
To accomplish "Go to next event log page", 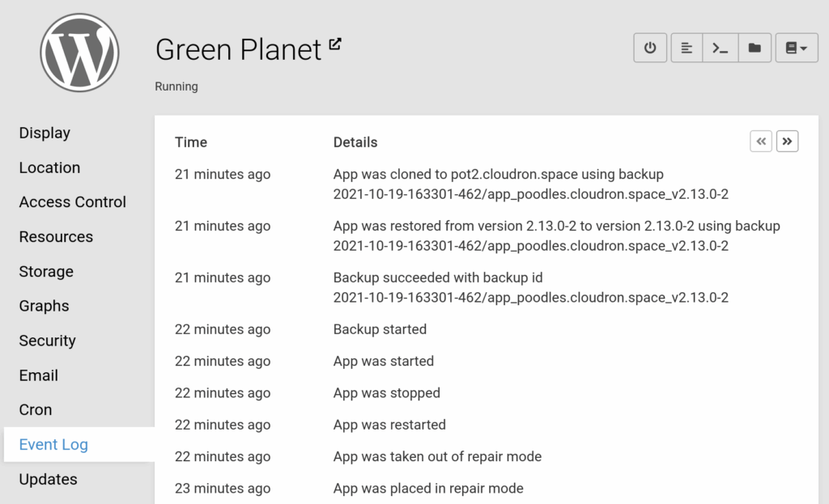I will point(787,141).
